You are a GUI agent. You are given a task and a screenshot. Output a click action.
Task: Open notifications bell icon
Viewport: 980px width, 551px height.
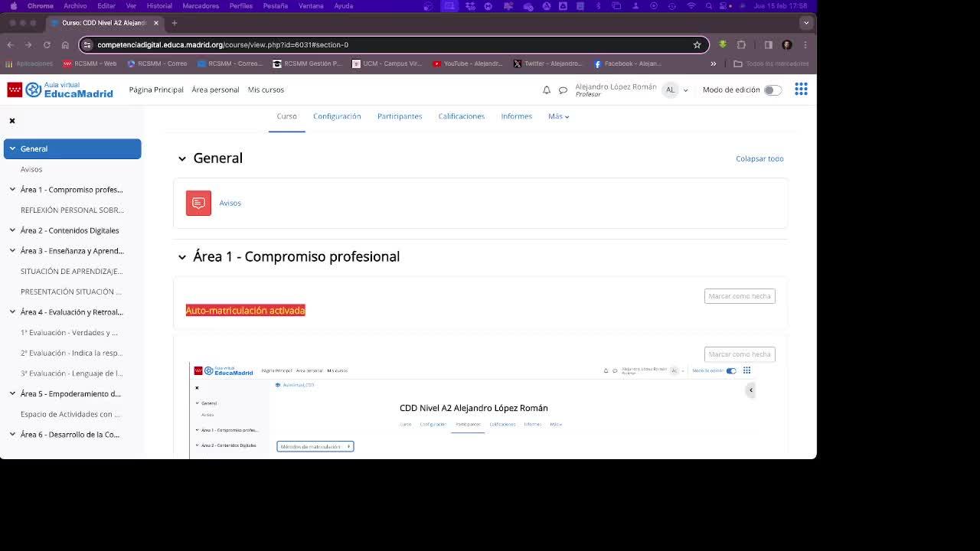click(547, 90)
